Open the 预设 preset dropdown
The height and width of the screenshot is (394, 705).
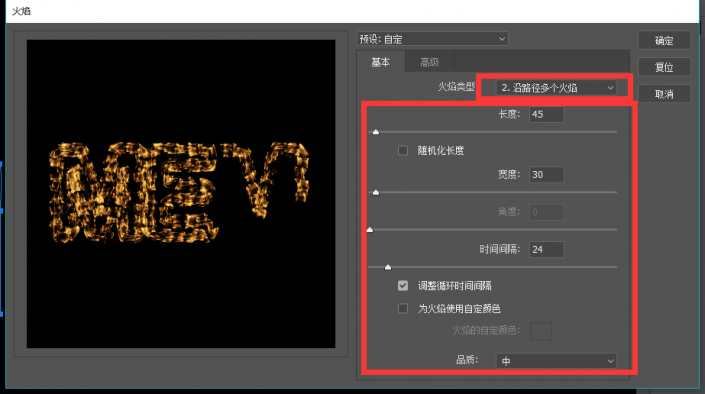(433, 39)
